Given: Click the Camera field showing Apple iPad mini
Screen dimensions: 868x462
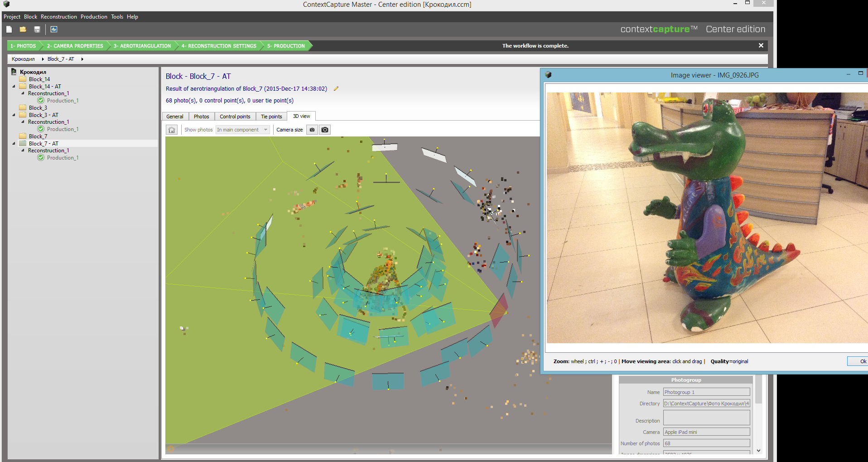Looking at the screenshot, I should [x=707, y=432].
